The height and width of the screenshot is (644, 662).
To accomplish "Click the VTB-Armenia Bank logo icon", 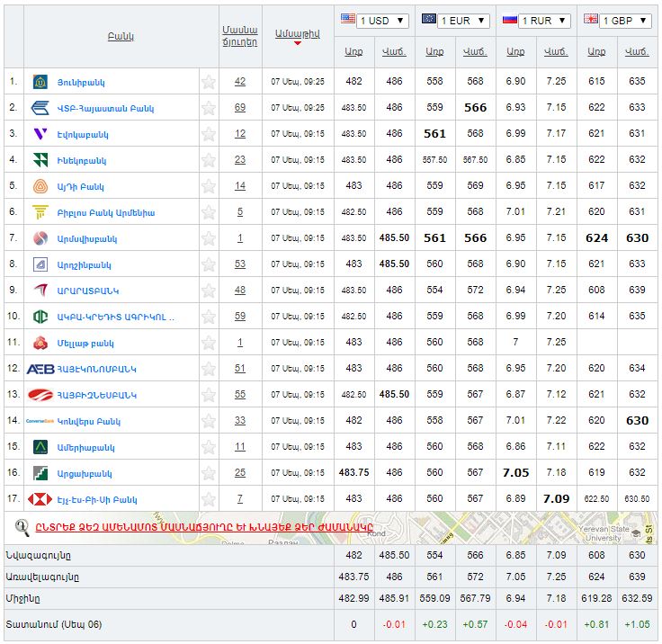I will 40,108.
